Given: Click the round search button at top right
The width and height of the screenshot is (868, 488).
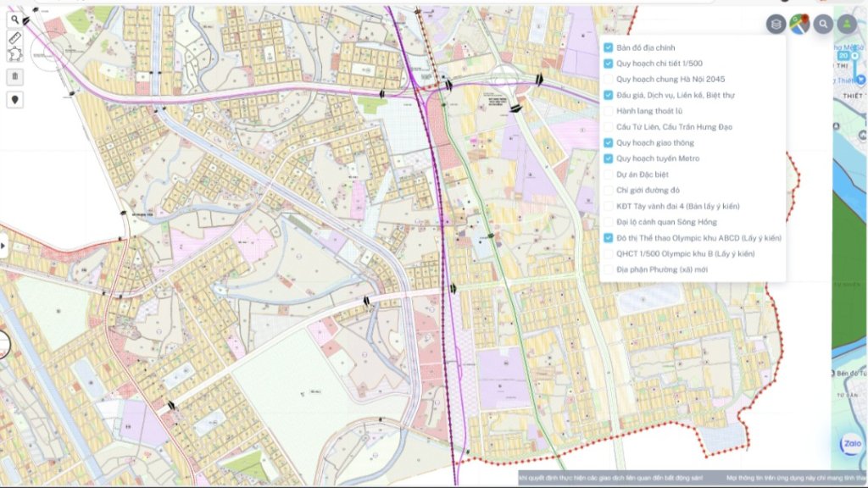Looking at the screenshot, I should pos(822,25).
